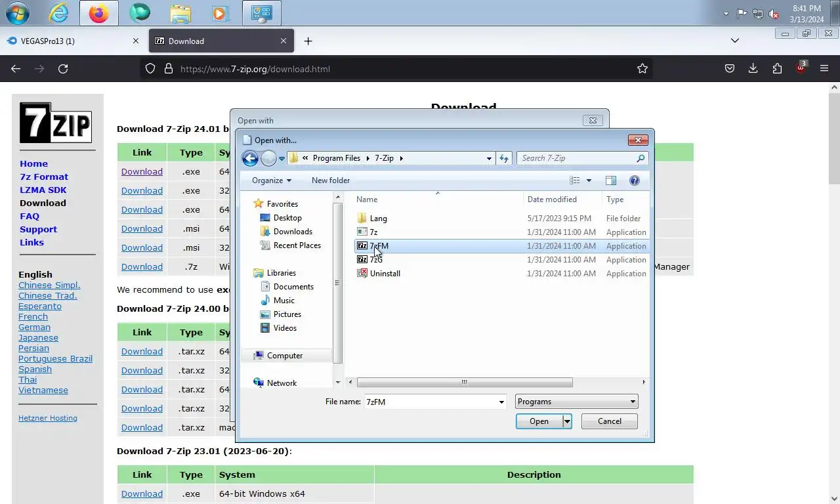Open the LZMA SDK link
Viewport: 840px width, 504px height.
[43, 190]
